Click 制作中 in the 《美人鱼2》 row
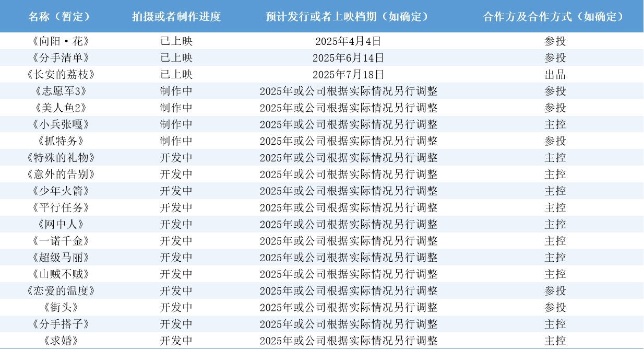Viewport: 644px width, 349px height. (176, 108)
